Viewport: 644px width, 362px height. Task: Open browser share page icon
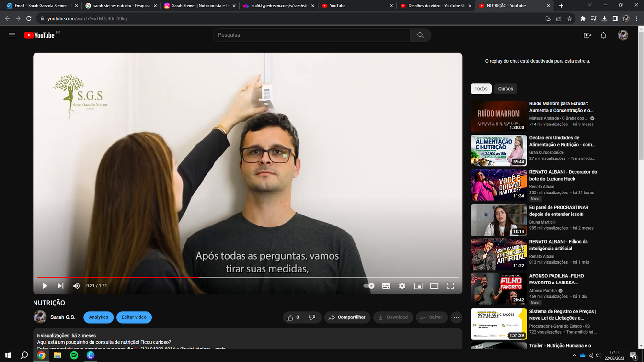(x=559, y=18)
